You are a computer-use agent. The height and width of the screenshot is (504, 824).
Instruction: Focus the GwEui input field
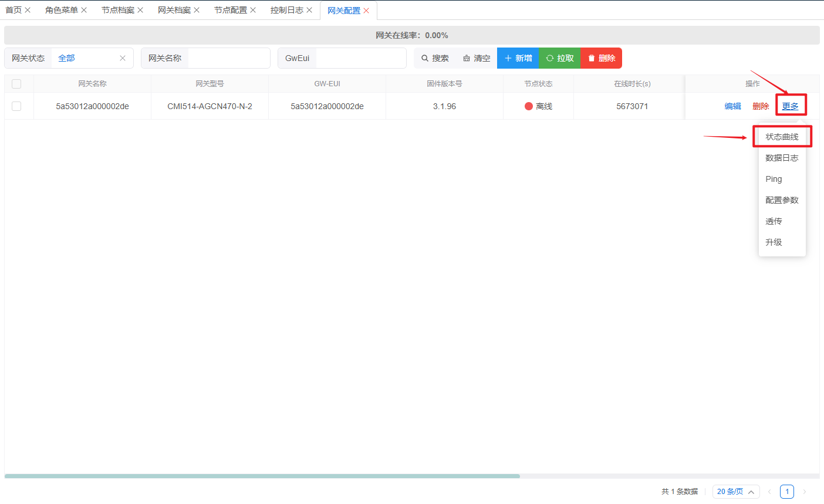click(361, 58)
